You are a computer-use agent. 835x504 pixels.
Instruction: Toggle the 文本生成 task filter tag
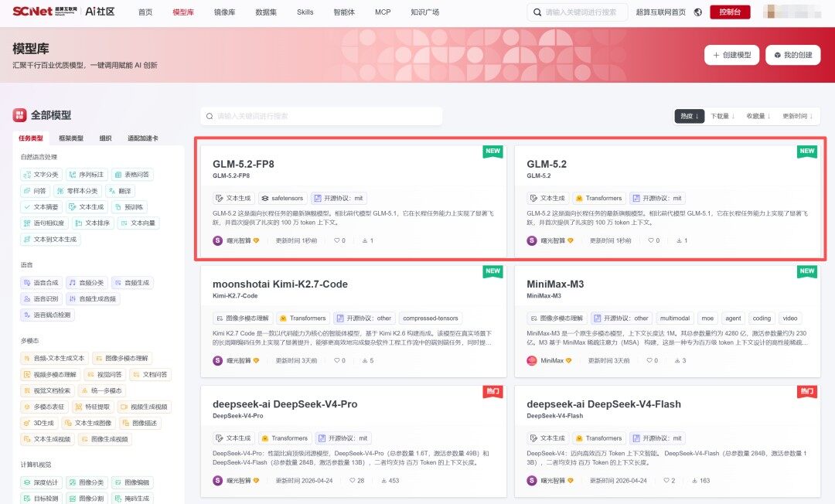[87, 207]
